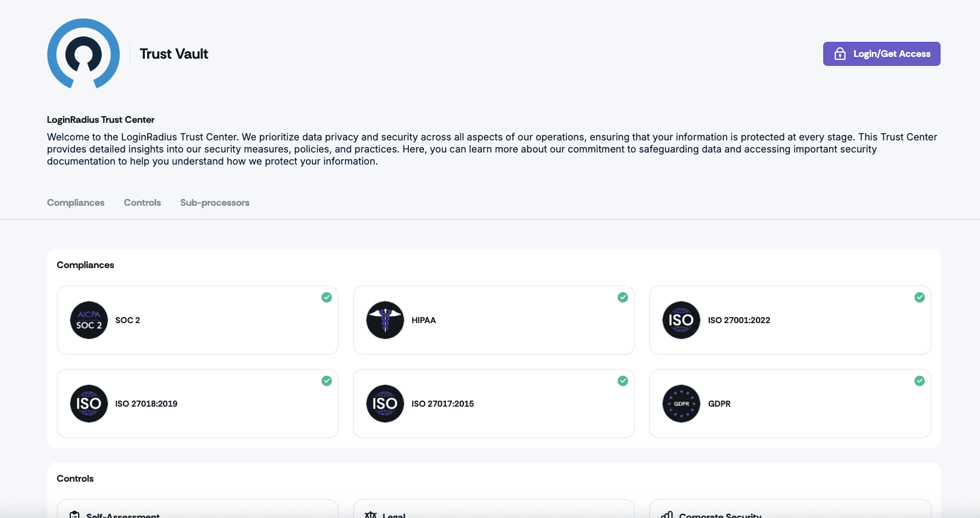The image size is (980, 518).
Task: Click the GDPR stars badge icon
Action: (681, 404)
